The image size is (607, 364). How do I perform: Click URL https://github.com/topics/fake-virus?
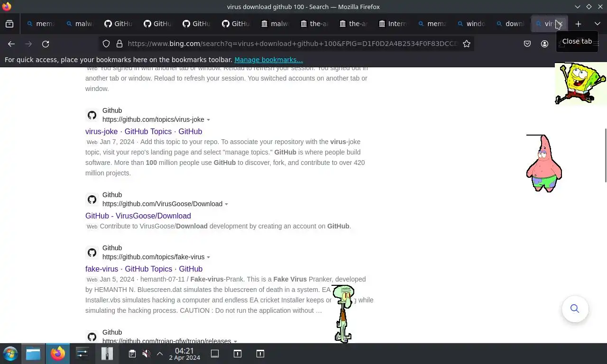(x=153, y=257)
